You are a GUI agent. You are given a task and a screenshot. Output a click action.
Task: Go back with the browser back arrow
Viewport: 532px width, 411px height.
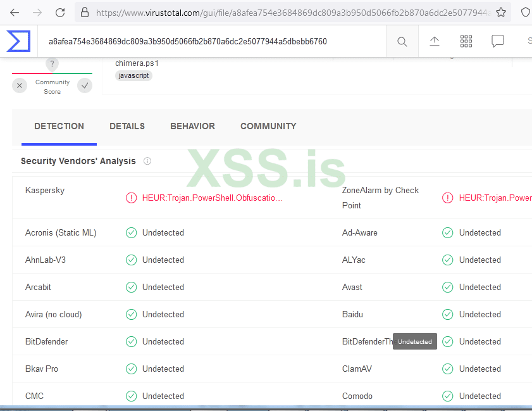pyautogui.click(x=15, y=13)
